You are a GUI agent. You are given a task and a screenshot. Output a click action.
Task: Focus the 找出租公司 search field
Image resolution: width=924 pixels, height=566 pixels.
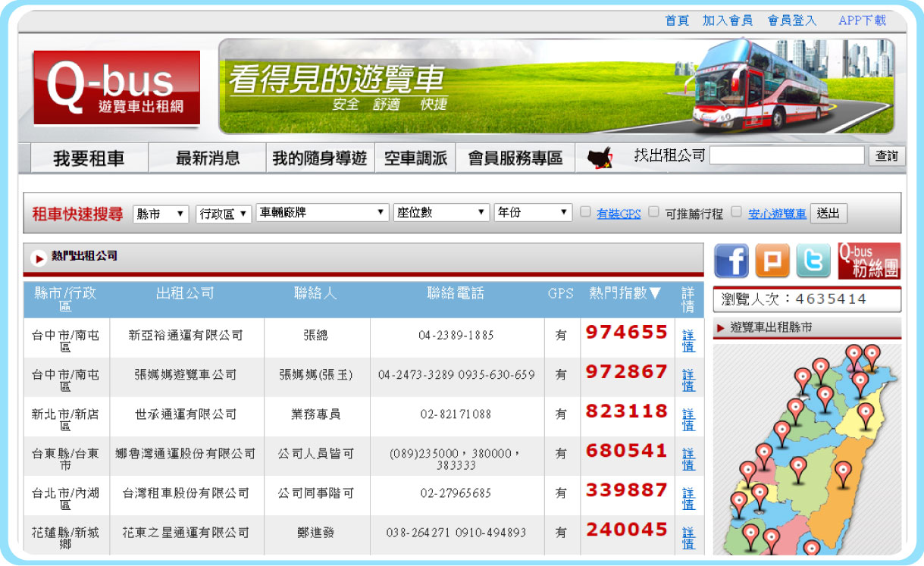coord(787,155)
